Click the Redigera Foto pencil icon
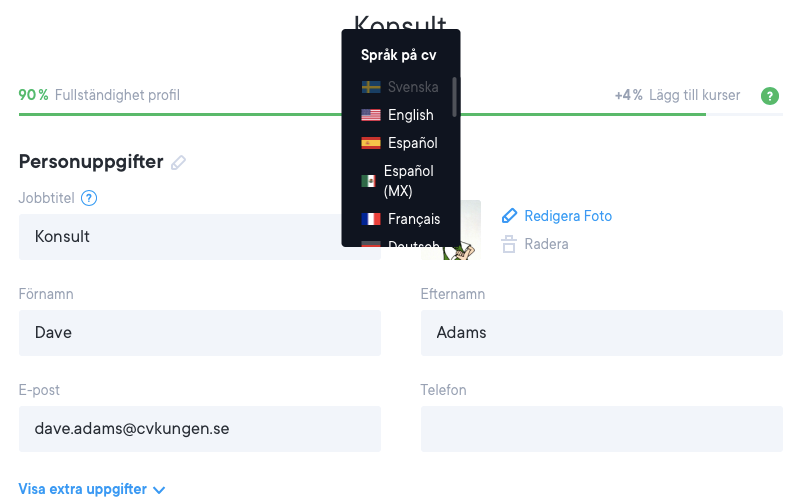The height and width of the screenshot is (499, 798). coord(510,216)
